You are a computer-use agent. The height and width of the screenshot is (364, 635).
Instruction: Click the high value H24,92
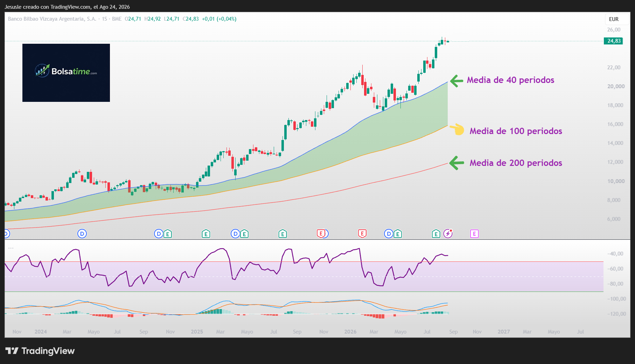[x=153, y=19]
